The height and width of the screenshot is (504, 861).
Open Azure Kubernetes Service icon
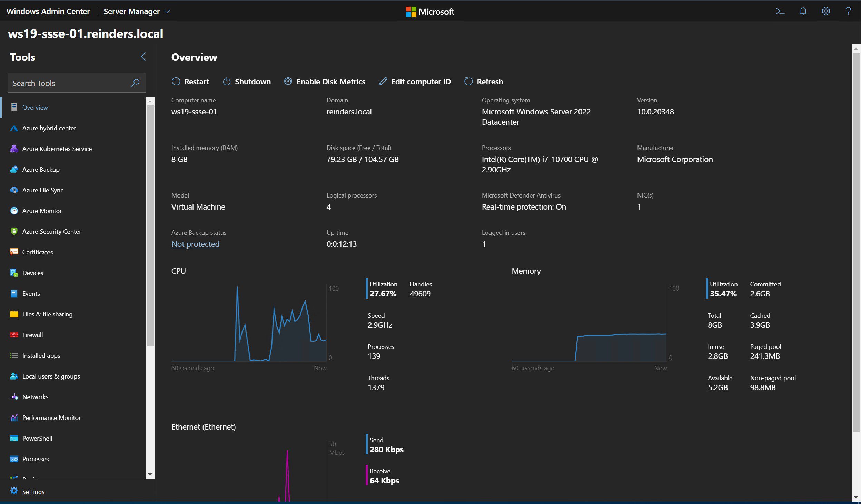[14, 149]
